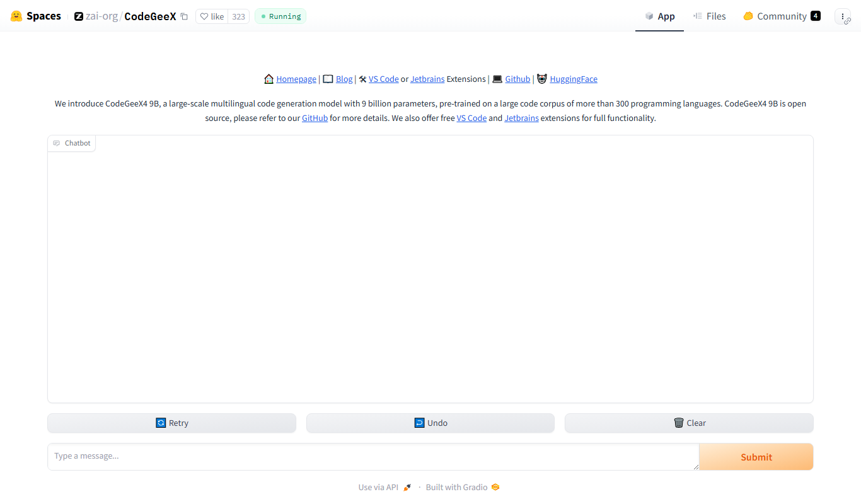Focus the Type a message input
The height and width of the screenshot is (504, 861).
point(373,457)
